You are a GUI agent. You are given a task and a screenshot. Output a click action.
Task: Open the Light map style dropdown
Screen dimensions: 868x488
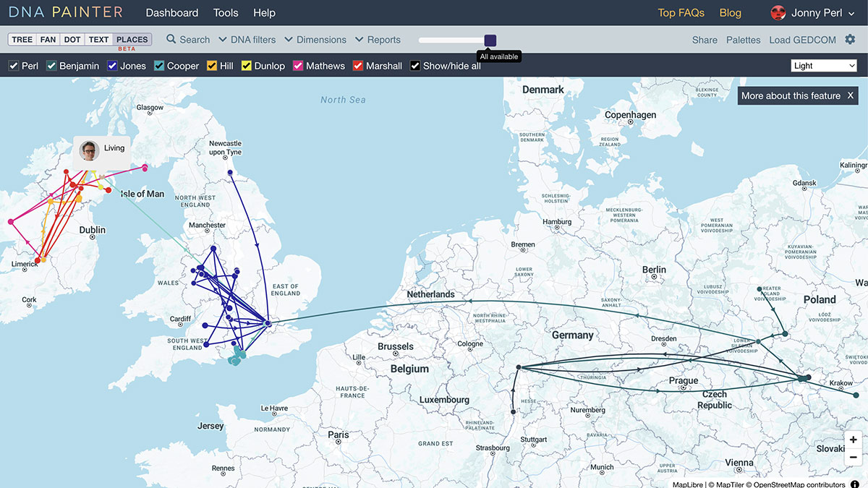tap(824, 66)
